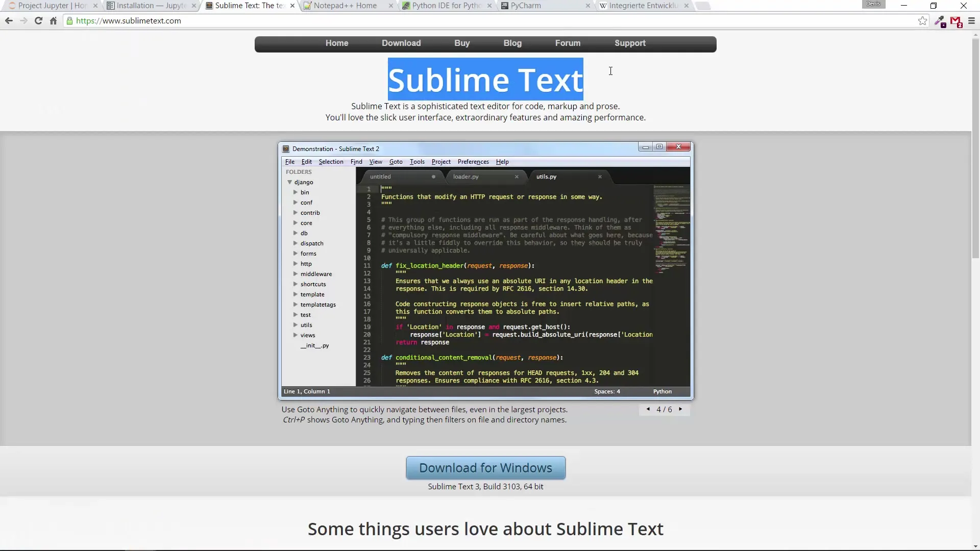Click the Download for Windows button
The image size is (980, 551).
coord(485,468)
